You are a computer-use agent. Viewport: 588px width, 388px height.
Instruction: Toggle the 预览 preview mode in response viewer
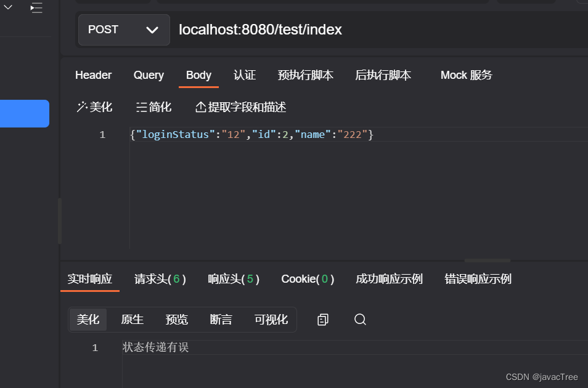177,320
